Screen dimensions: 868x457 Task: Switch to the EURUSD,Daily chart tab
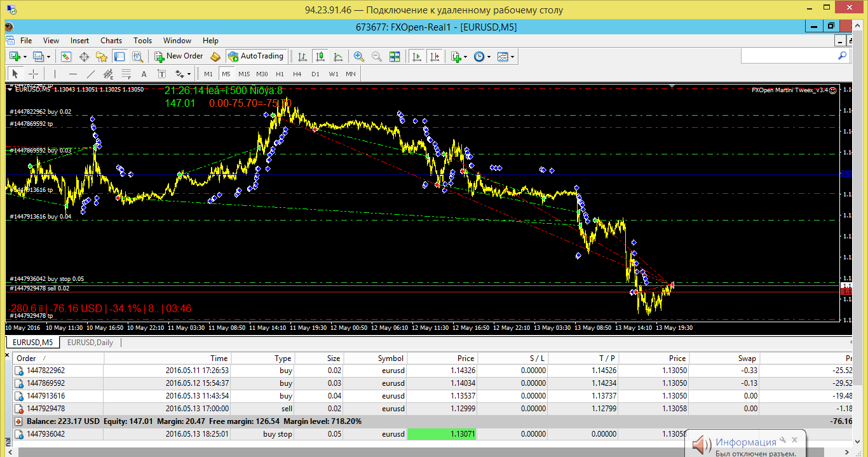coord(90,343)
